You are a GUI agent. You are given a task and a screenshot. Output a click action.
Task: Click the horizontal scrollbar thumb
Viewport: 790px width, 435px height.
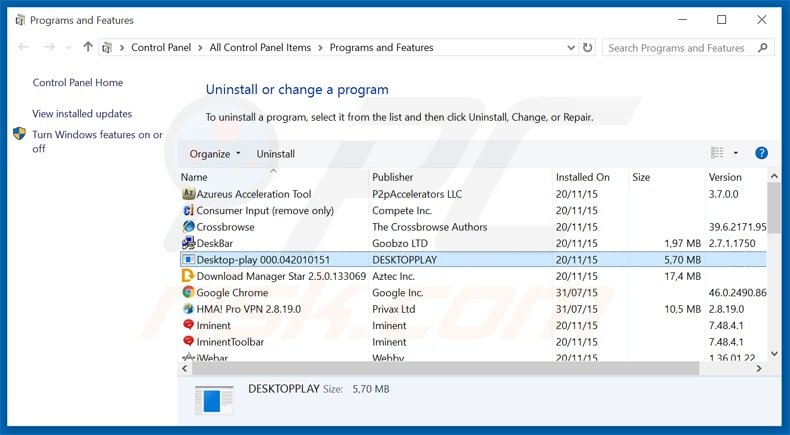tap(445, 368)
